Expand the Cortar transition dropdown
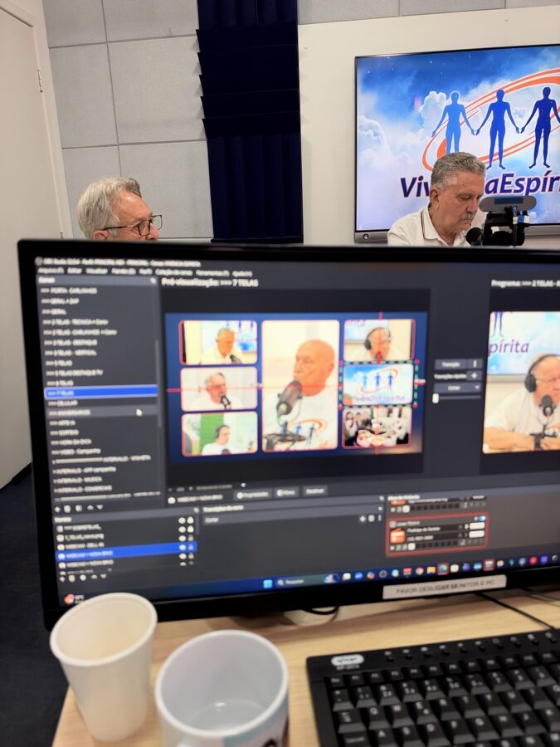The image size is (560, 747). pyautogui.click(x=456, y=388)
